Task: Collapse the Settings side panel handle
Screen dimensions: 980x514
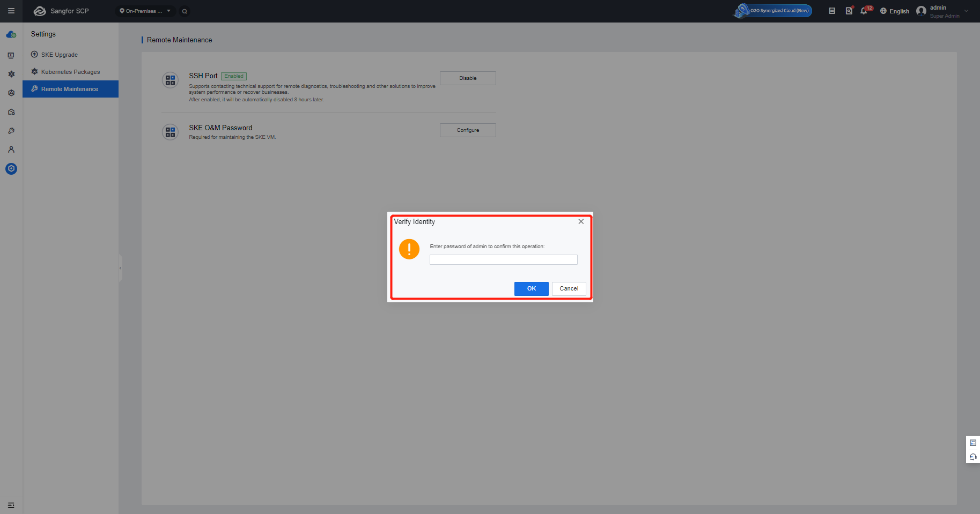Action: pyautogui.click(x=120, y=268)
